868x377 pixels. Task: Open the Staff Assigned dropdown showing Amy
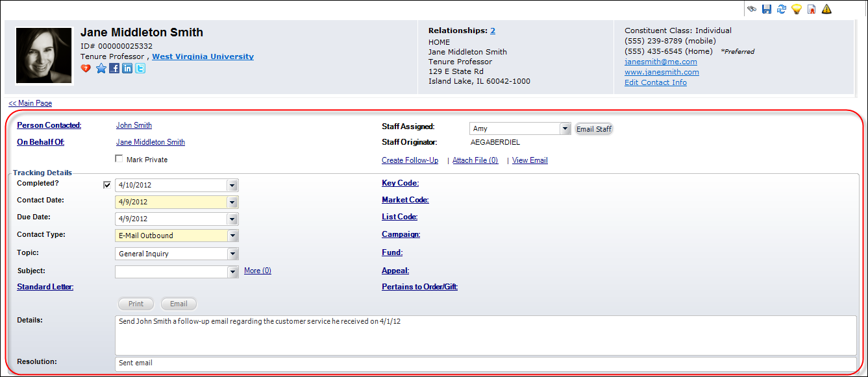tap(565, 129)
